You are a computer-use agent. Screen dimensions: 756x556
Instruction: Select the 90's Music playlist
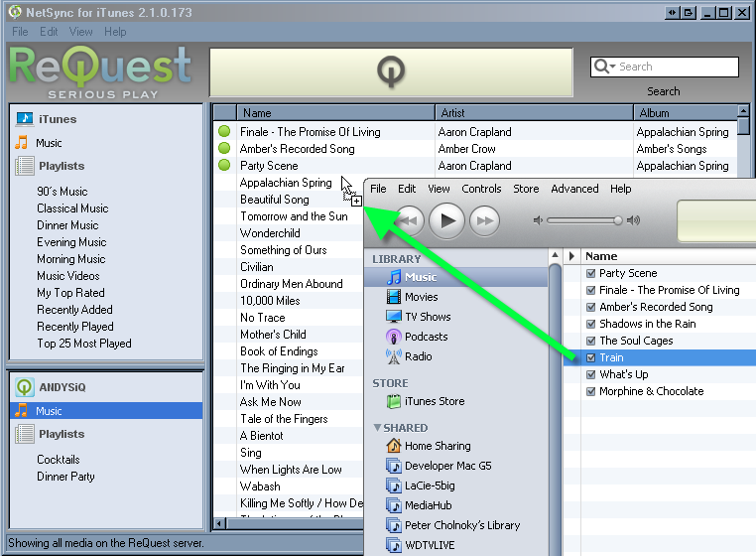[x=63, y=191]
